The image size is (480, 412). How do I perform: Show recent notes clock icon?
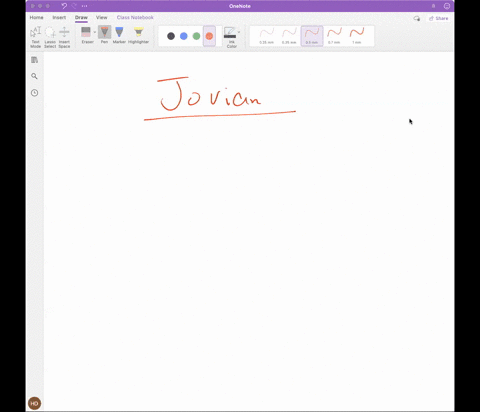34,93
